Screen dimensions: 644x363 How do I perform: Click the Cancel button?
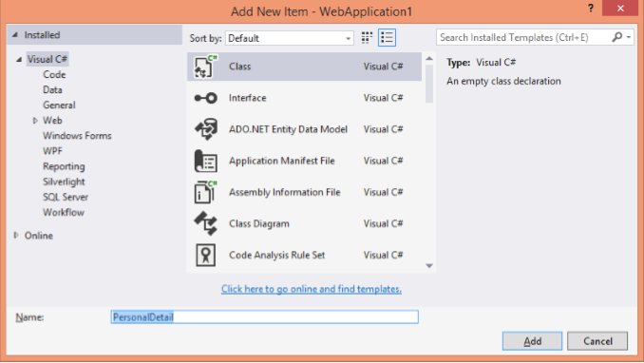[597, 341]
